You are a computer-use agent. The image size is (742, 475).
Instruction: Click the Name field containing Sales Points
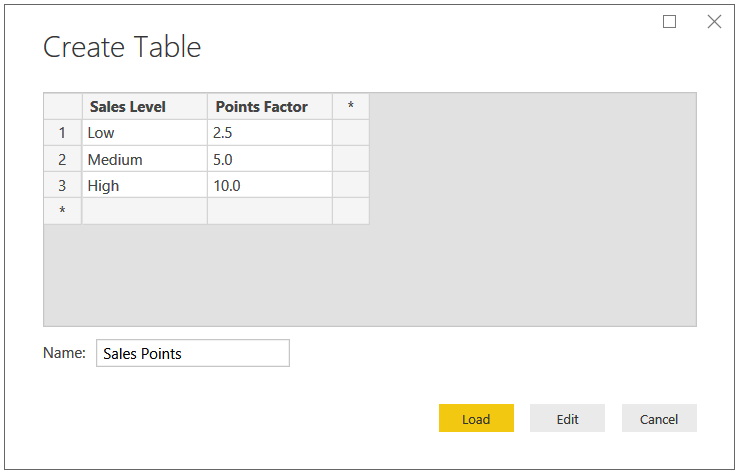click(x=193, y=353)
